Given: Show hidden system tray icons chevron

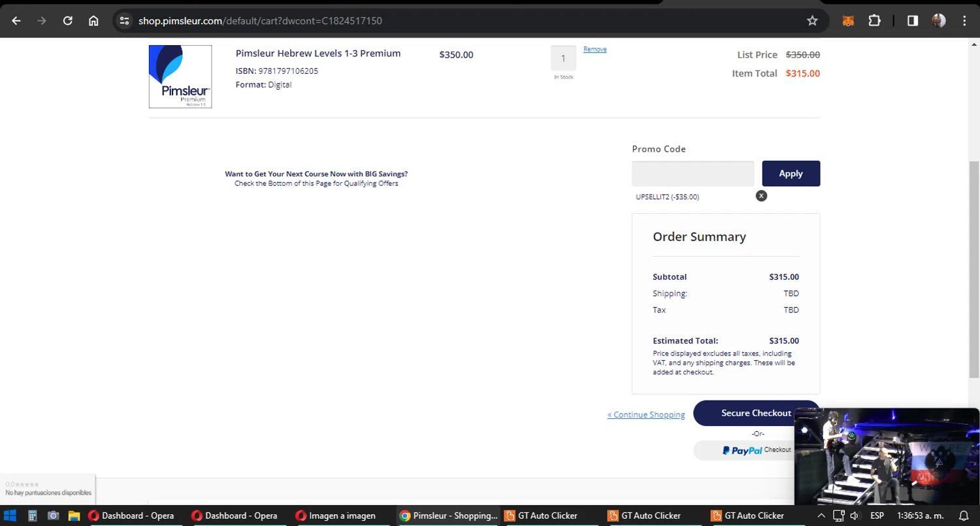Looking at the screenshot, I should pyautogui.click(x=821, y=516).
